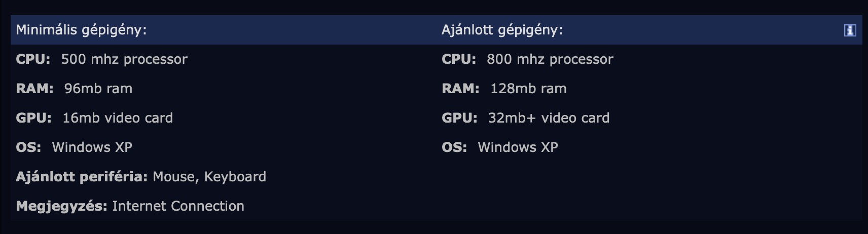Click the CPU label in minimum column
This screenshot has height=234, width=868.
pyautogui.click(x=33, y=59)
